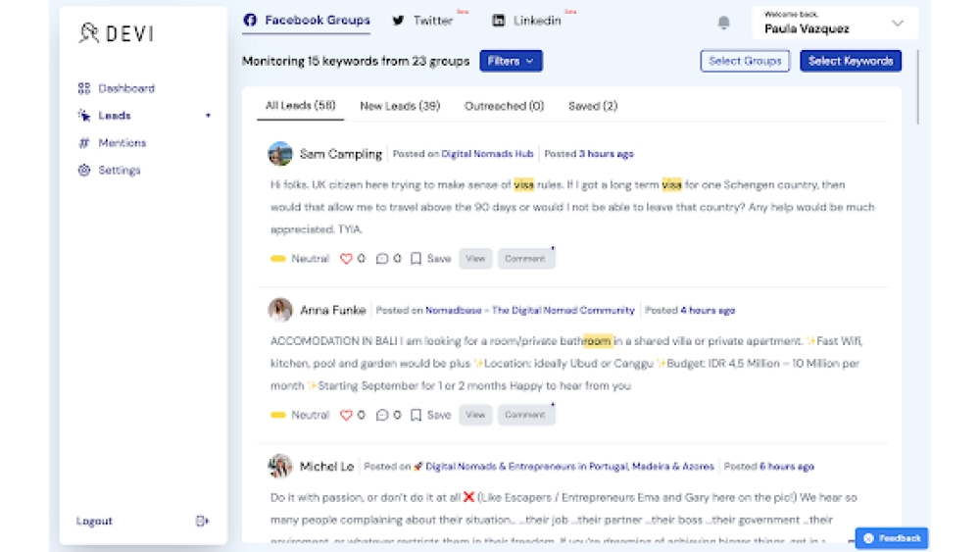Expand the Paula Vazquez account menu

[898, 24]
